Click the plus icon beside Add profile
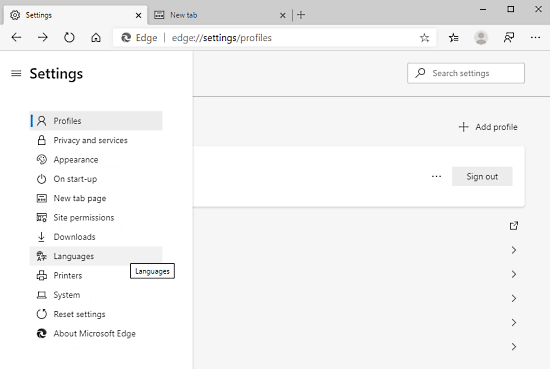550x369 pixels. pos(463,127)
